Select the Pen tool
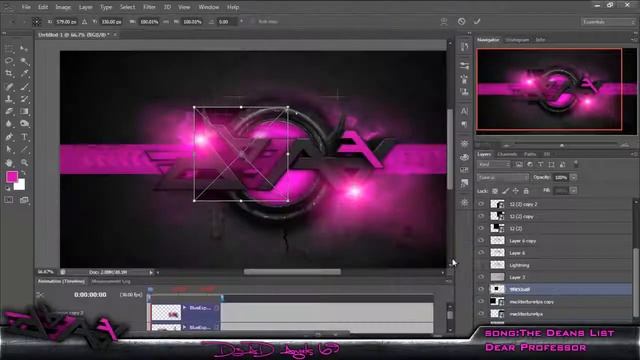Screen dimensions: 640x360 [9, 137]
